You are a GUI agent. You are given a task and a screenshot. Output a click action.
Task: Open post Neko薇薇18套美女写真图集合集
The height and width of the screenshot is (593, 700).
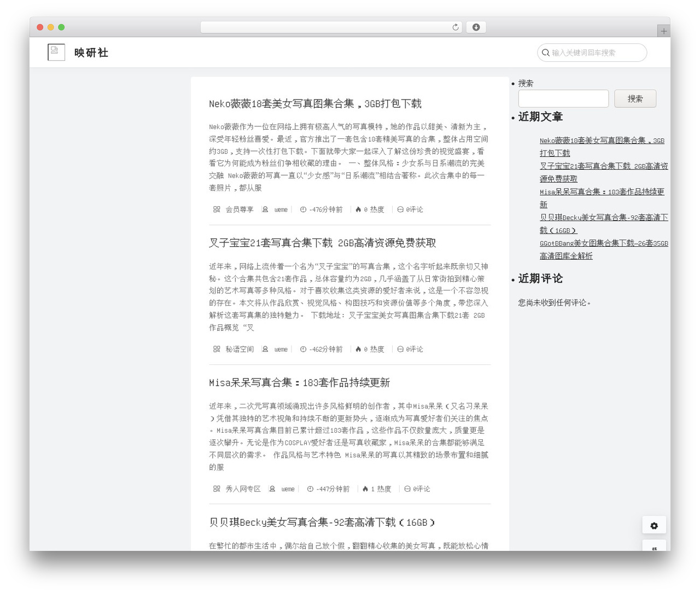[x=315, y=103]
